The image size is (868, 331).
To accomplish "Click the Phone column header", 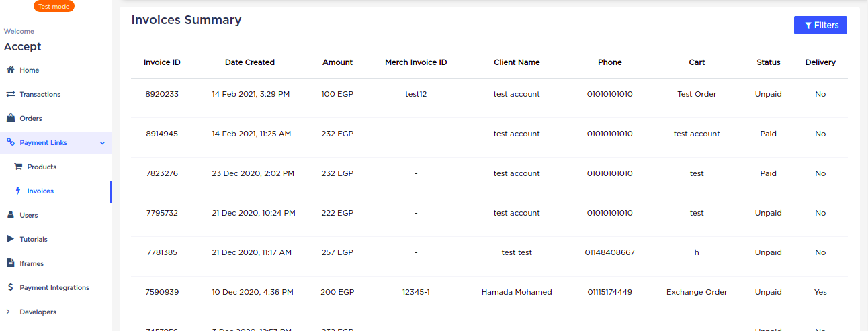I will click(610, 62).
